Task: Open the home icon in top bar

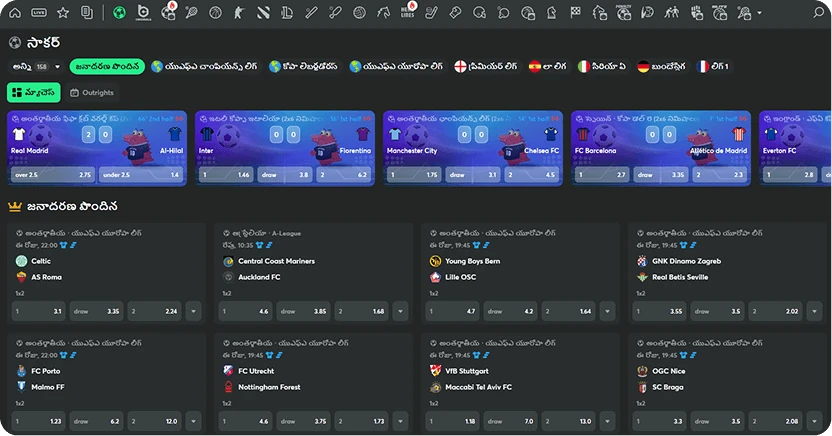Action: click(x=15, y=13)
